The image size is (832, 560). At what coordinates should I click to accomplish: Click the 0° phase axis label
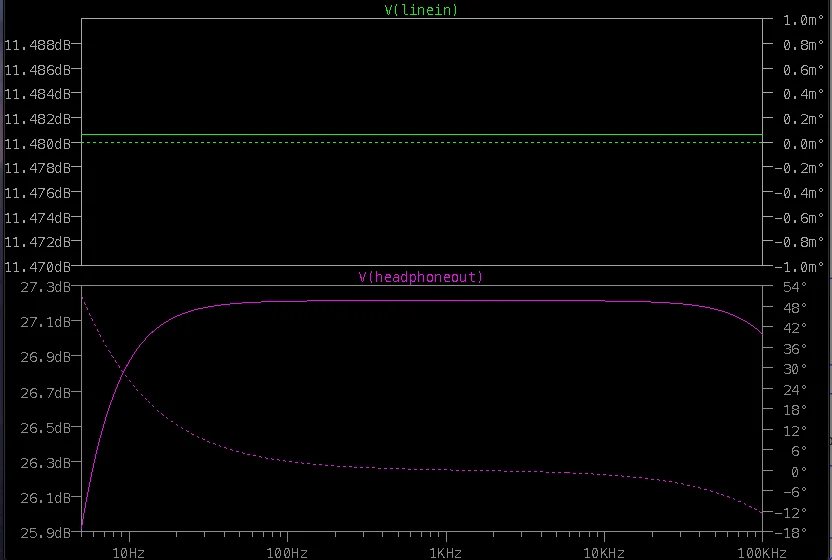pos(799,472)
